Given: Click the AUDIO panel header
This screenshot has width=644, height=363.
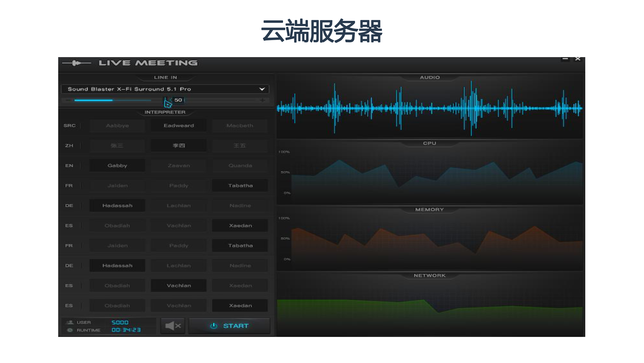Looking at the screenshot, I should (x=430, y=77).
